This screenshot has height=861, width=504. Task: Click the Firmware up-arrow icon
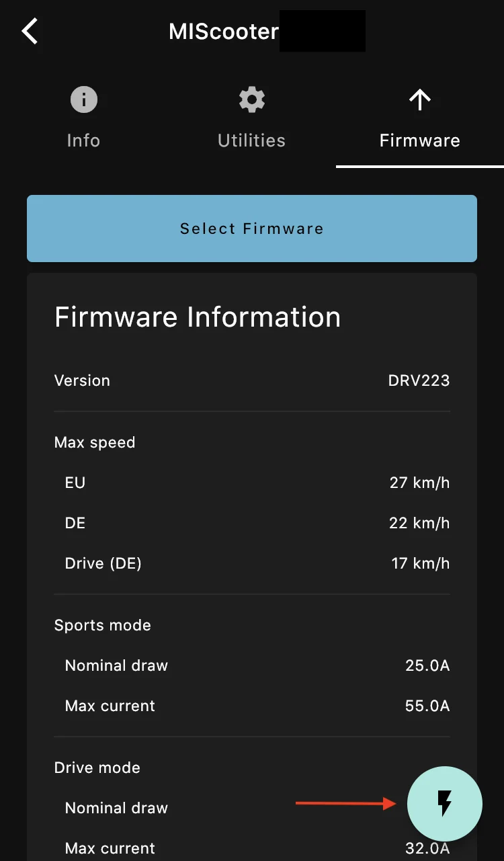pyautogui.click(x=419, y=100)
